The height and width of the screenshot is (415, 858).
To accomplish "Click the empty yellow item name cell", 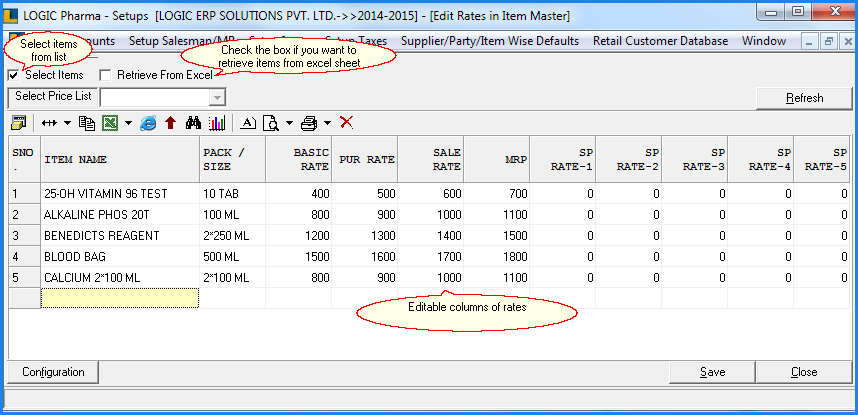I will pos(120,298).
